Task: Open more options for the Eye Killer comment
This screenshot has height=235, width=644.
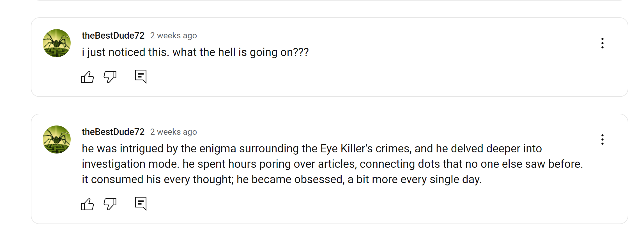Action: pyautogui.click(x=602, y=139)
